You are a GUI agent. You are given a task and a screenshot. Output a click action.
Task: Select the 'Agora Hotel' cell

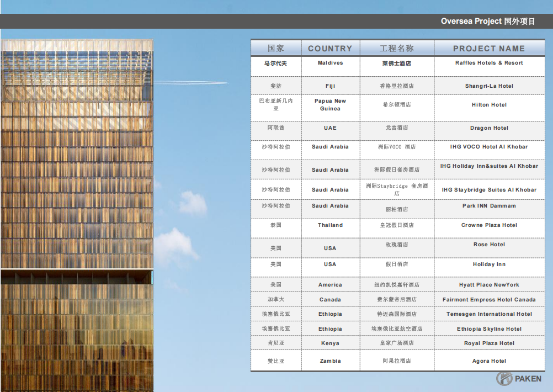coord(489,361)
